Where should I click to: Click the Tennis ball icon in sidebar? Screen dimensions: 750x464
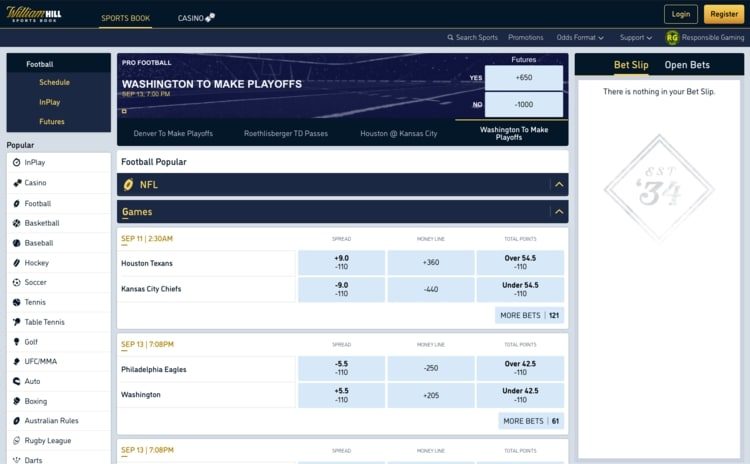[16, 302]
